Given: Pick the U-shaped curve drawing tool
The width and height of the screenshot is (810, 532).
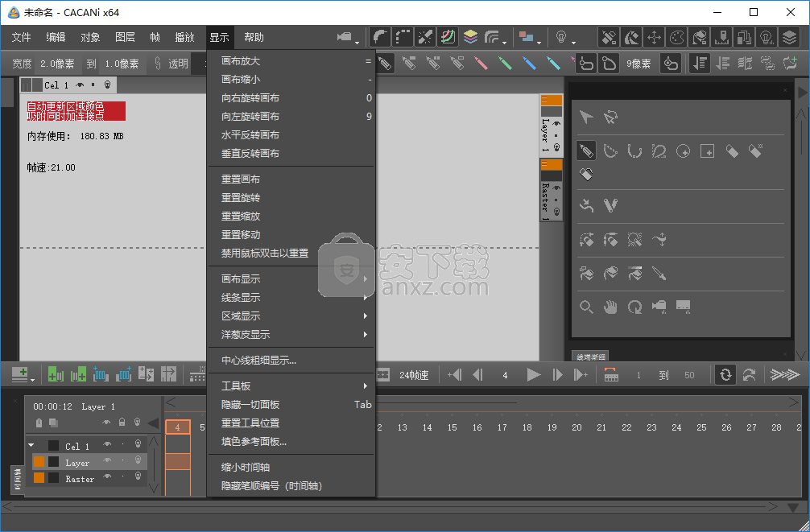Looking at the screenshot, I should click(x=634, y=151).
